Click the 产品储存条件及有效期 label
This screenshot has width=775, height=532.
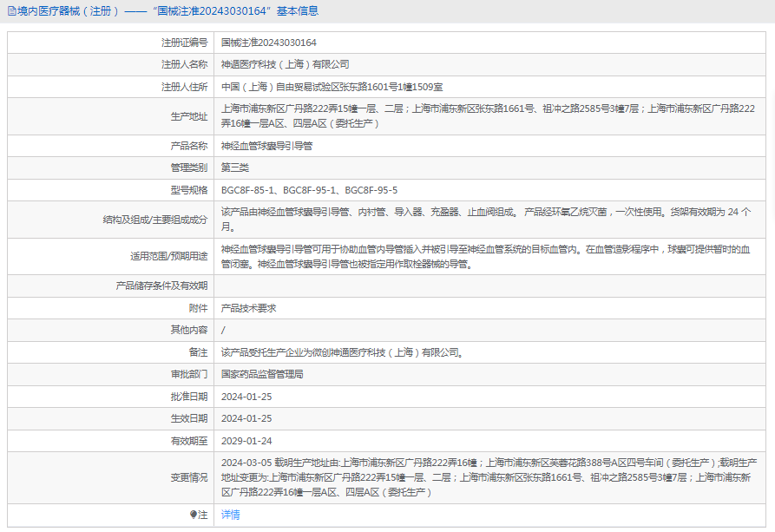click(x=161, y=286)
